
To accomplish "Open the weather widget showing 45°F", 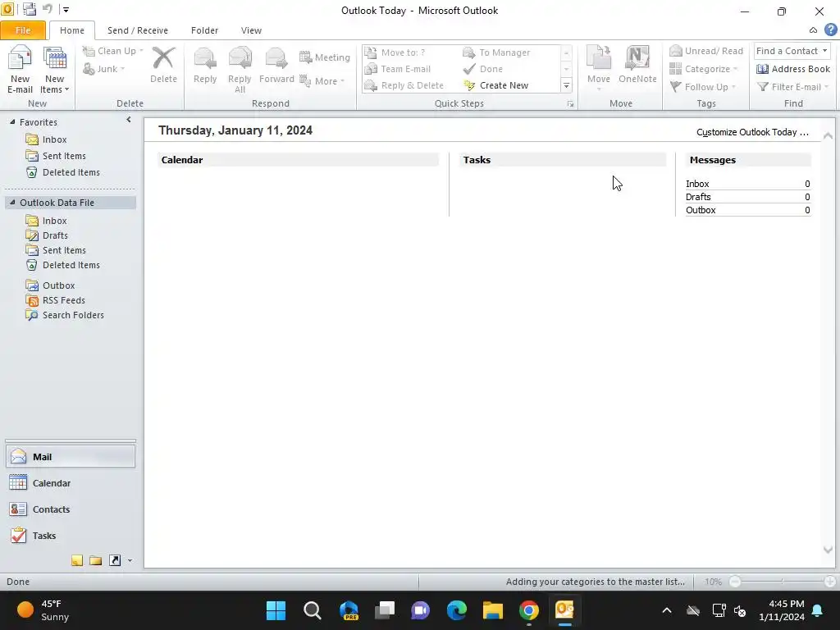I will coord(44,610).
